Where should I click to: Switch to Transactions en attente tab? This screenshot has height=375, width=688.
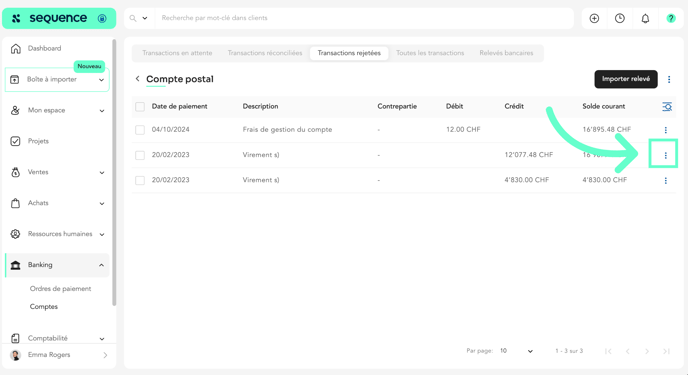(177, 53)
